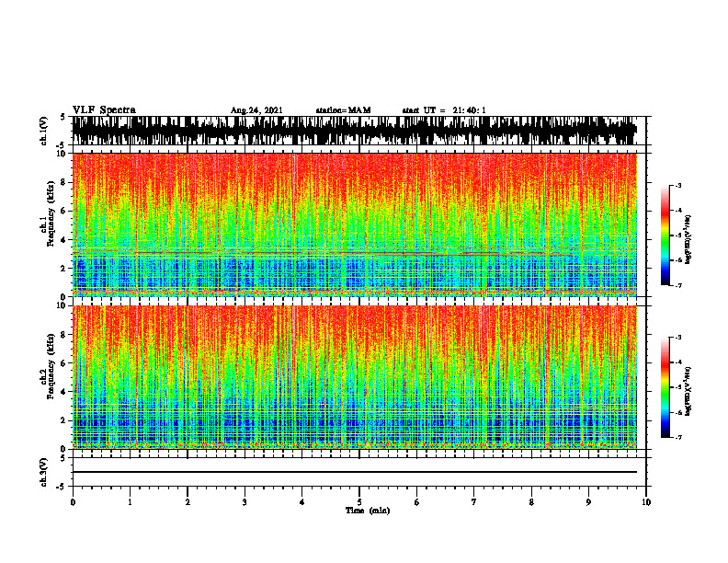Click the ch.2 spectrogram color scale bar
The width and height of the screenshot is (728, 563).
pyautogui.click(x=665, y=387)
